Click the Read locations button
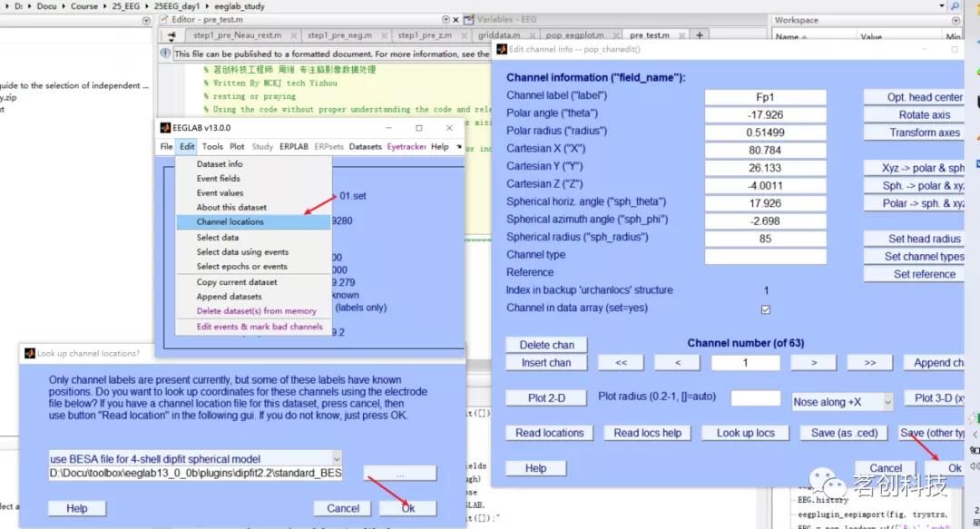 click(549, 433)
